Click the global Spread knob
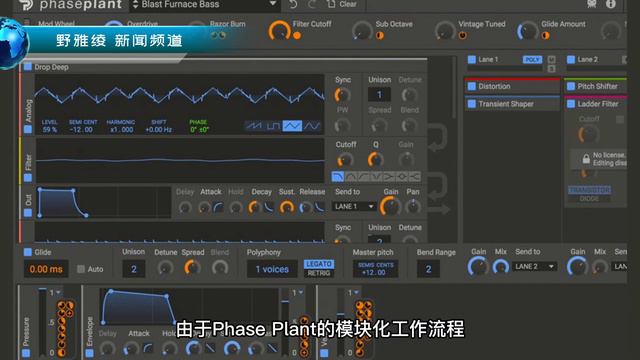The height and width of the screenshot is (360, 640). [x=192, y=268]
